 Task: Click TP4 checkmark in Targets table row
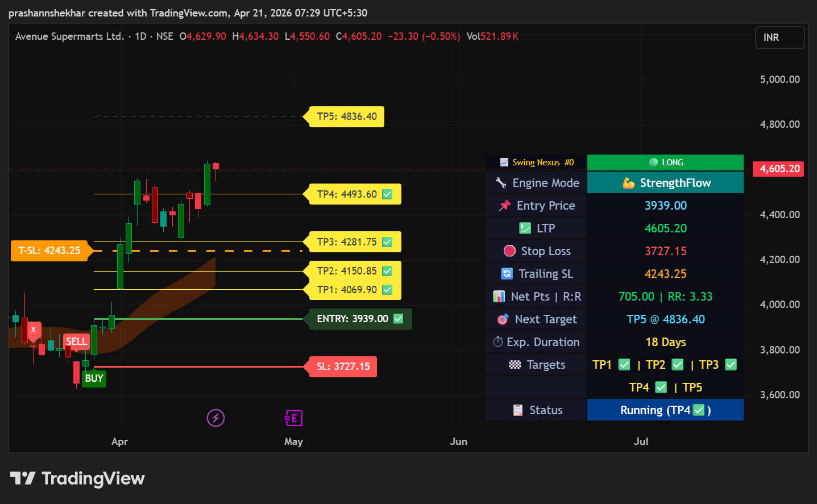point(661,388)
